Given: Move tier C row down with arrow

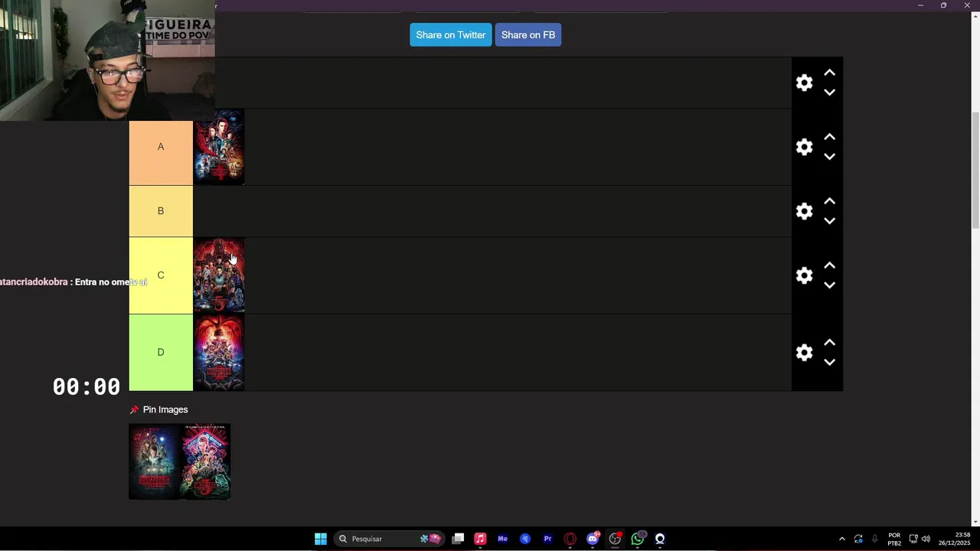Looking at the screenshot, I should click(829, 285).
